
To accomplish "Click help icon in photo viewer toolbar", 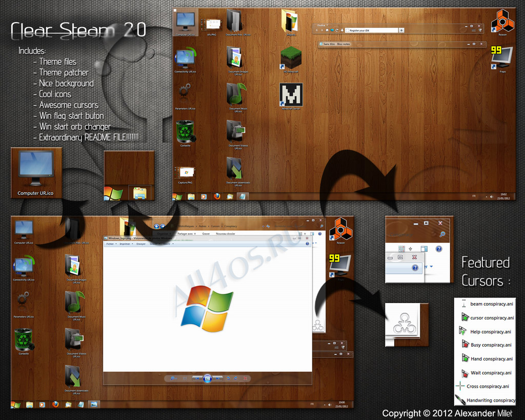I will [307, 244].
